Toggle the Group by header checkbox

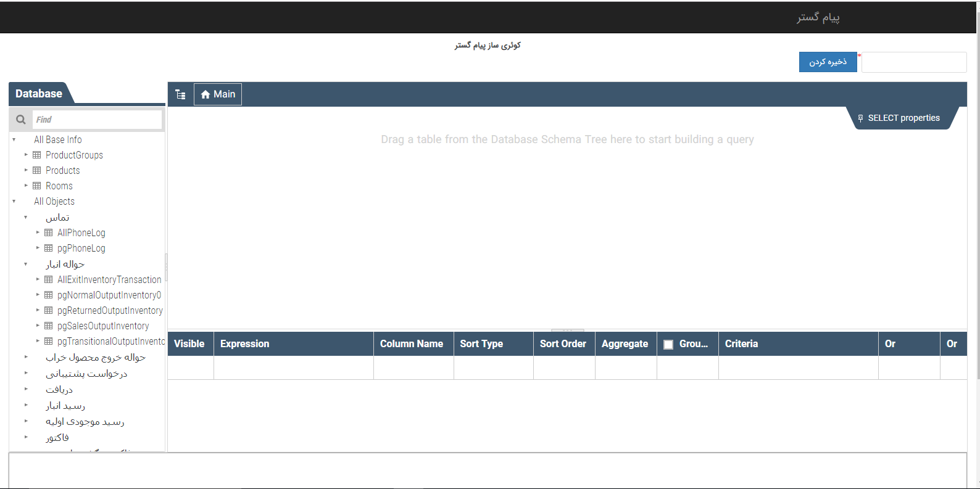pos(668,345)
